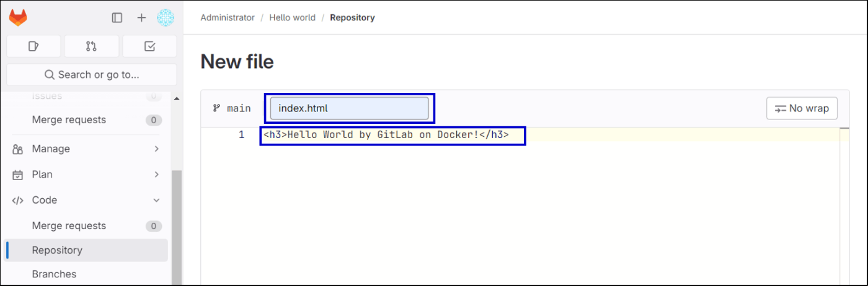
Task: Click code line 1 in the editor
Action: coord(386,135)
